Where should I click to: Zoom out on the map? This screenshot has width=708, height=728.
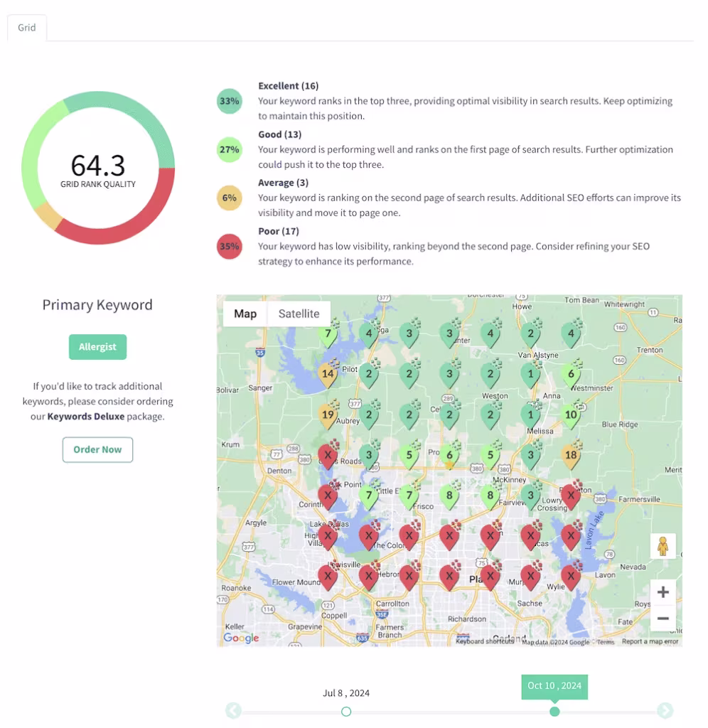click(x=663, y=619)
